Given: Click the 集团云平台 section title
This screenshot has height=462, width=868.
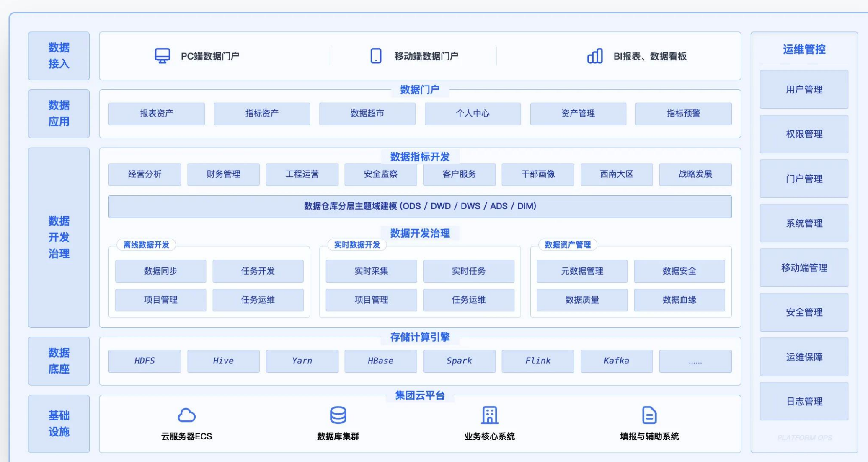Looking at the screenshot, I should pos(420,395).
